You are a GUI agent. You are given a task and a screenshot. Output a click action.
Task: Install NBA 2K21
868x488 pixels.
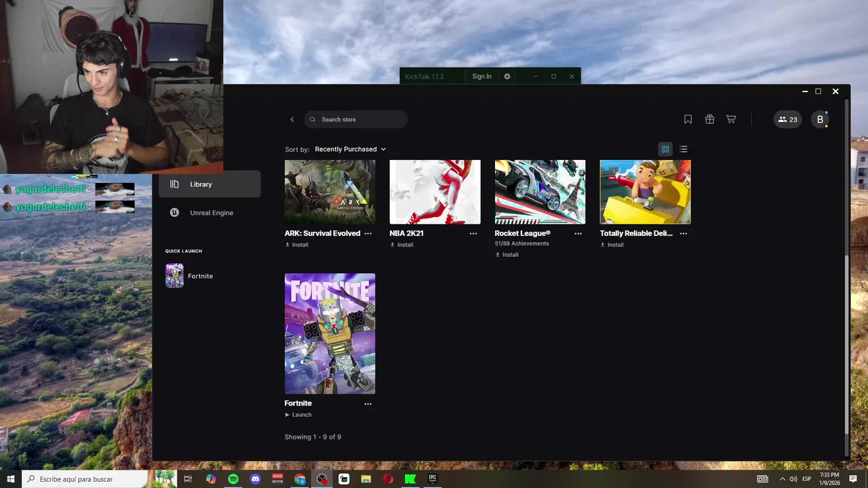(x=401, y=245)
